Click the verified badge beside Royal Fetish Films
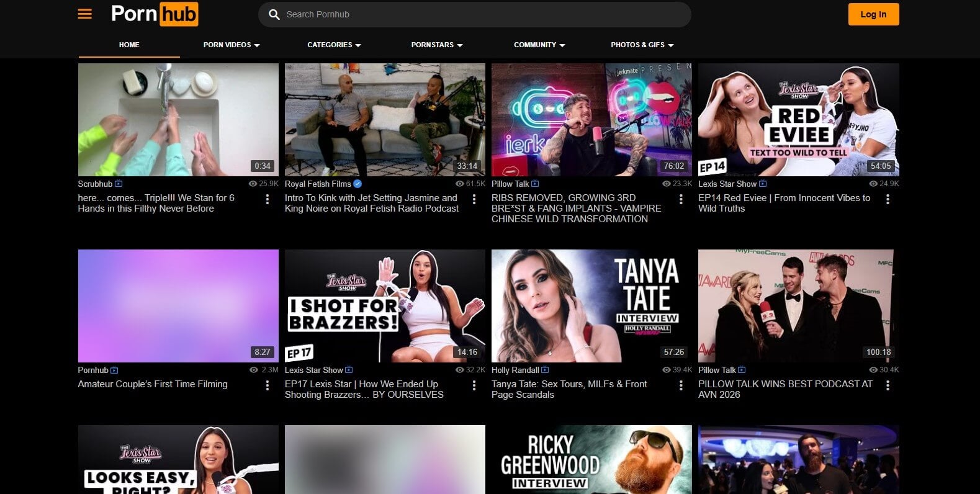 [357, 184]
